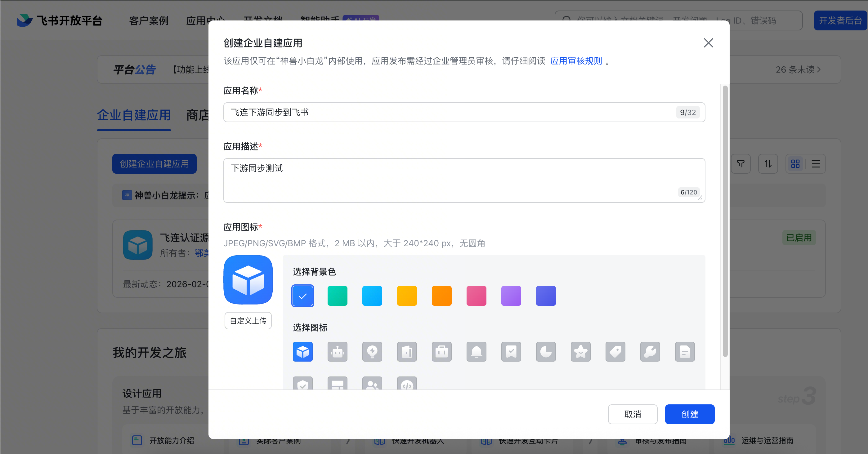Pick the green background color
The image size is (868, 454).
click(337, 296)
